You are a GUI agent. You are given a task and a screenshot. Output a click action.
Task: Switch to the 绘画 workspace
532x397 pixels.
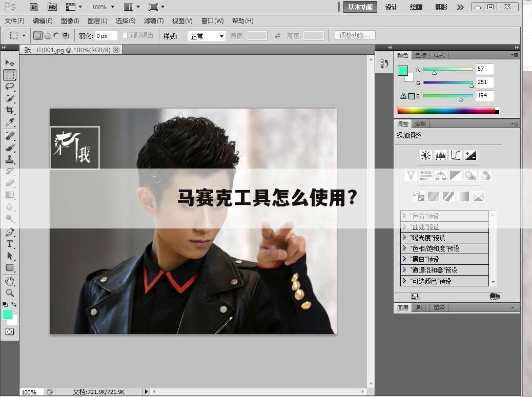pyautogui.click(x=416, y=7)
